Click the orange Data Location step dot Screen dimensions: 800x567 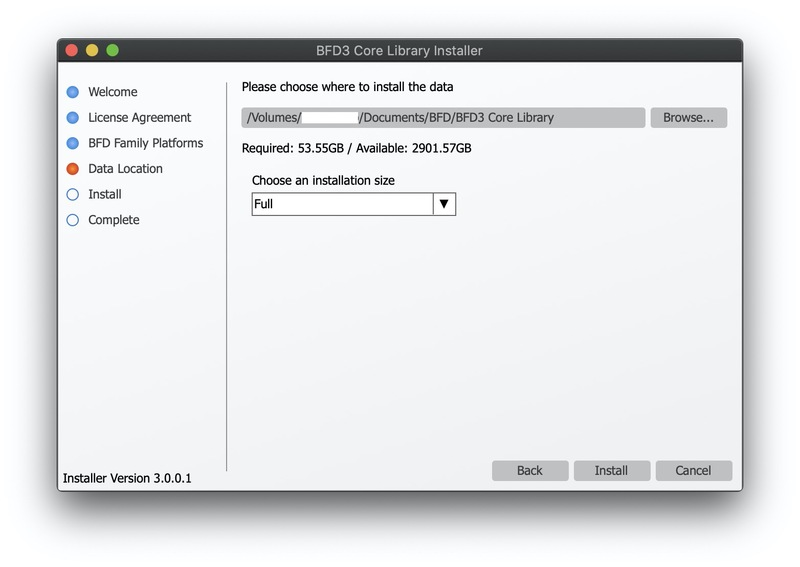pyautogui.click(x=73, y=168)
